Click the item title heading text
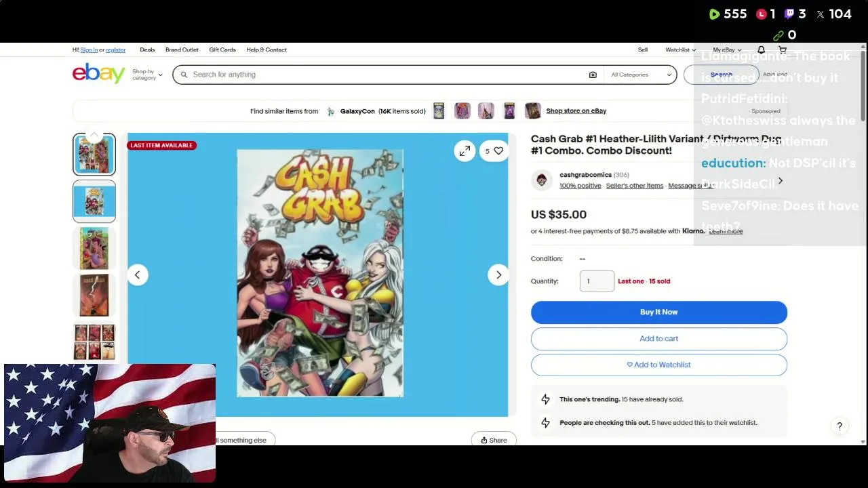The width and height of the screenshot is (868, 488). click(x=656, y=144)
